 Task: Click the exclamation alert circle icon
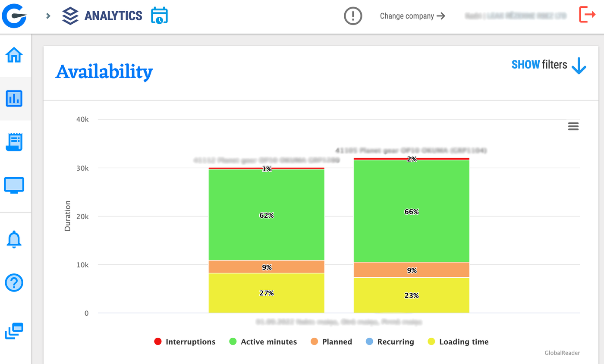tap(353, 16)
